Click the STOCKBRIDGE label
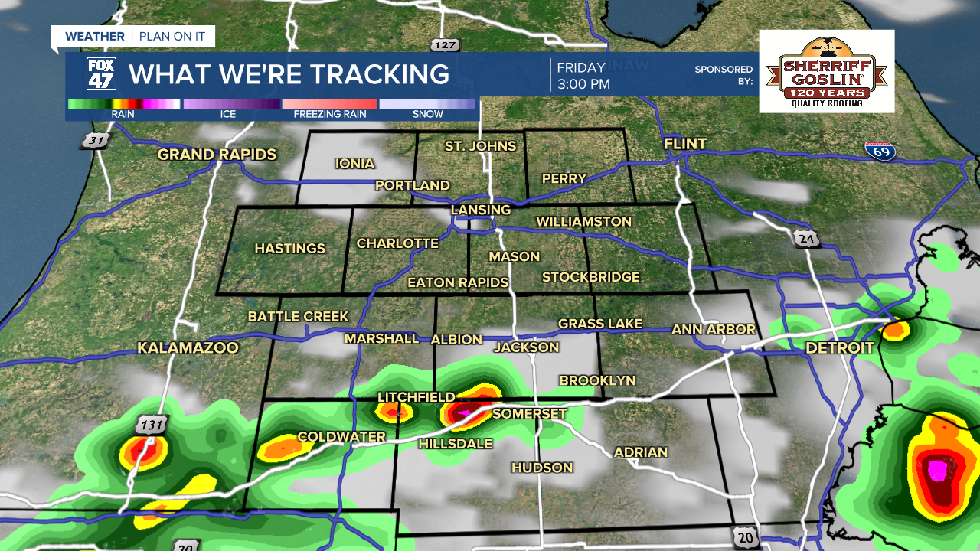Screen dimensions: 980x551 [591, 277]
